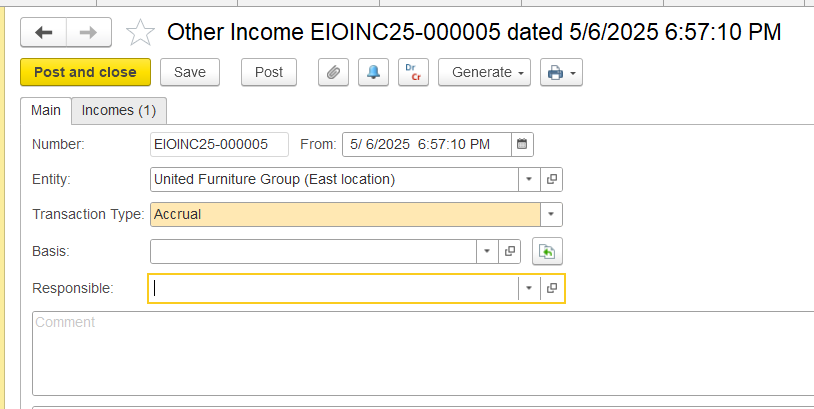
Task: Fill document from basis with green arrow icon
Action: click(x=547, y=252)
